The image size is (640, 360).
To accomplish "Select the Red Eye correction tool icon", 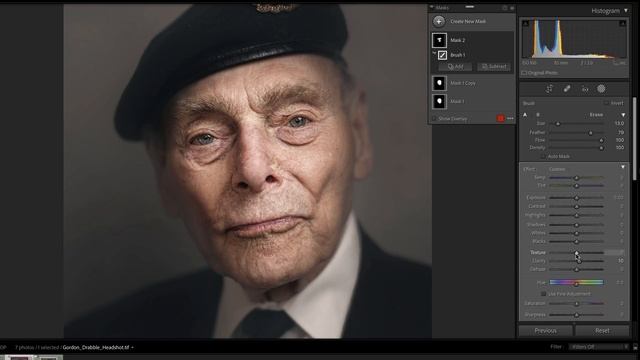I will pos(584,89).
